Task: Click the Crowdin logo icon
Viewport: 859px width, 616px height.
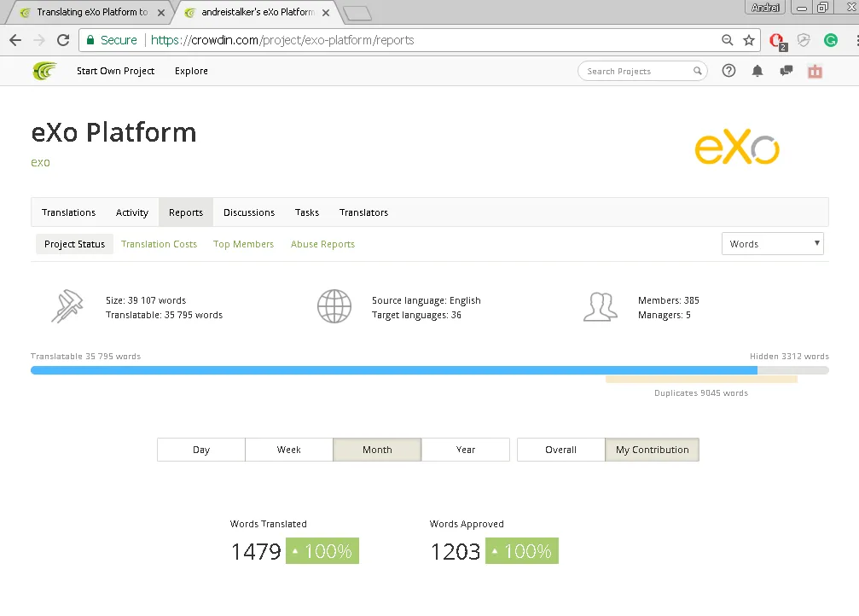Action: [44, 71]
